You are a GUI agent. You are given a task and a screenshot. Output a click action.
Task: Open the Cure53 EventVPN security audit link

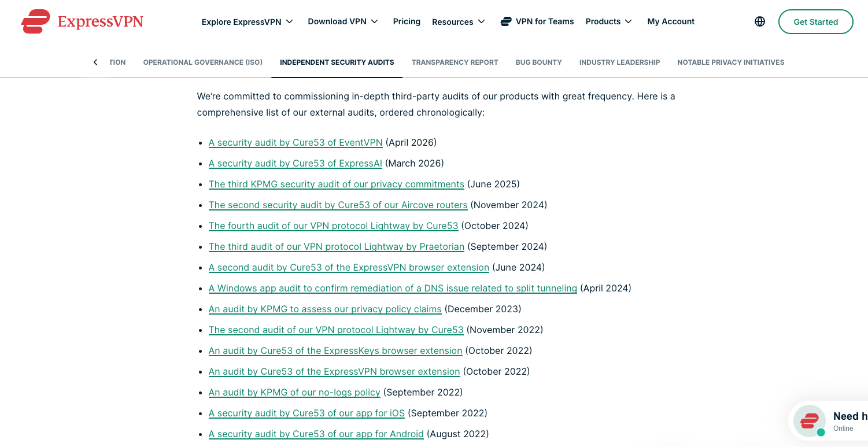296,142
